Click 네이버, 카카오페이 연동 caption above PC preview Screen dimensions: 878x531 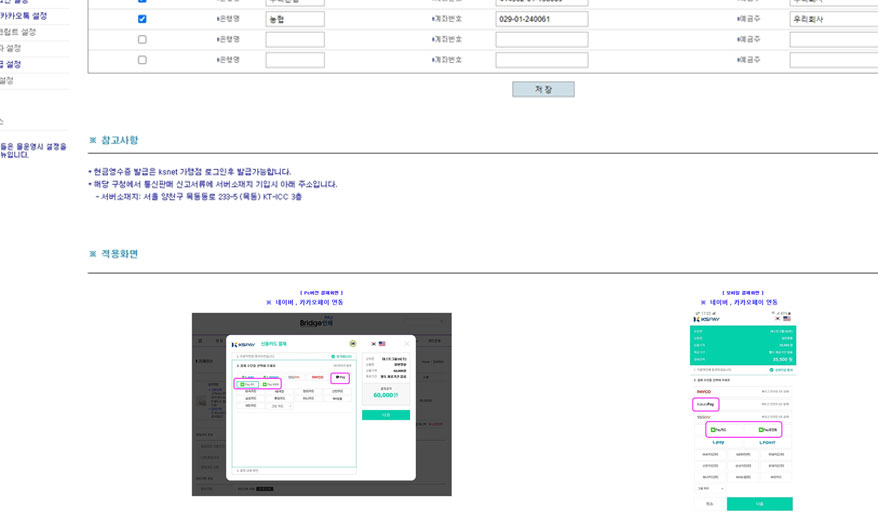305,302
